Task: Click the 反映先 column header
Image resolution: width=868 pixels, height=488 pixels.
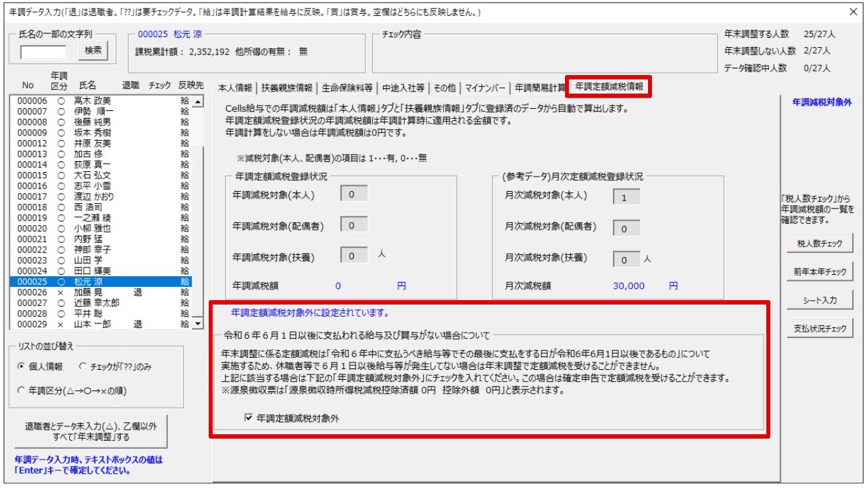Action: point(190,86)
